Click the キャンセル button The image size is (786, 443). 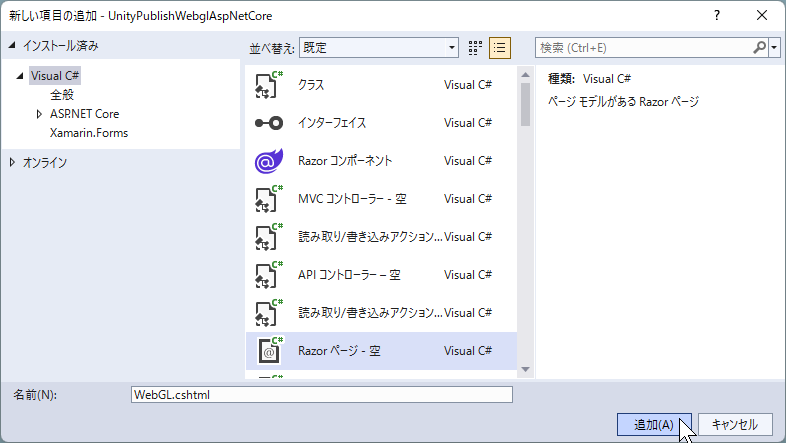click(x=735, y=425)
